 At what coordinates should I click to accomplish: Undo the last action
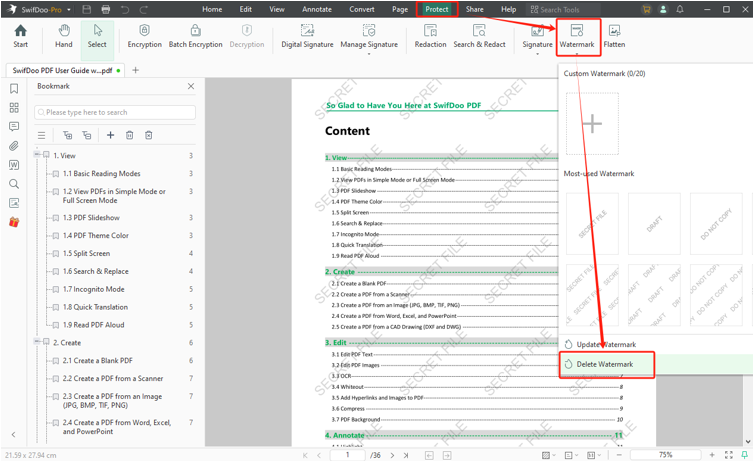125,9
